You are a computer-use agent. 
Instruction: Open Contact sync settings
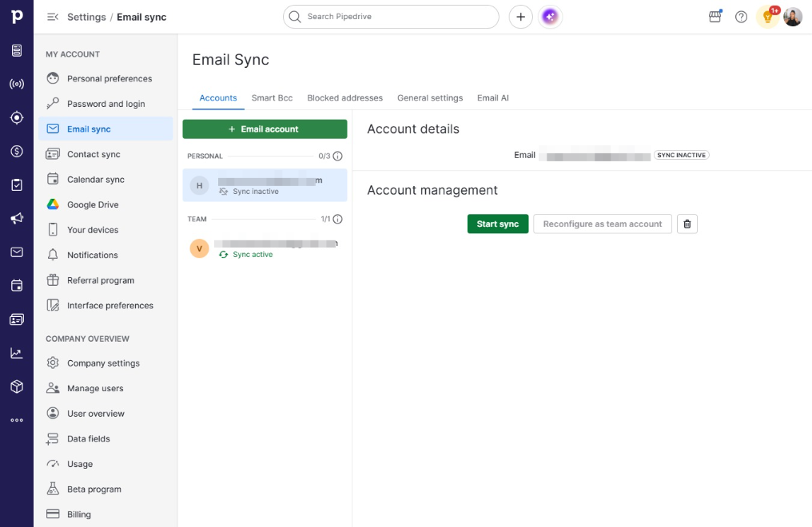click(105, 154)
